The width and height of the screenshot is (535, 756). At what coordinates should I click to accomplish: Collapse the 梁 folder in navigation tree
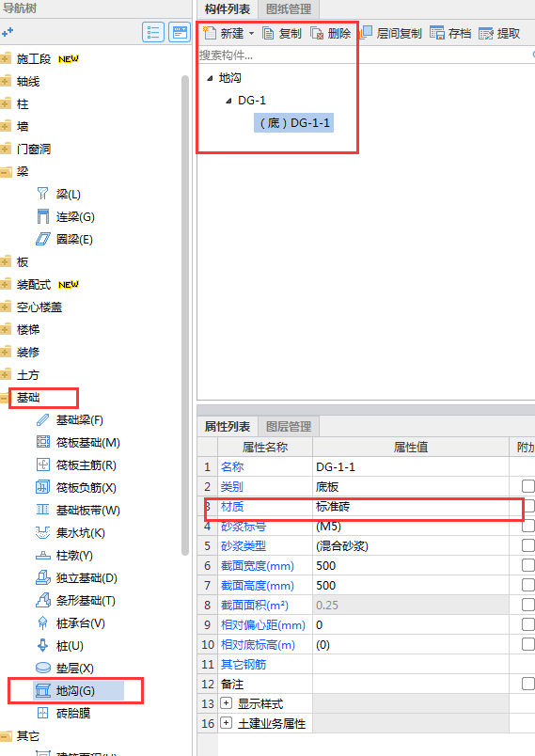(x=6, y=172)
